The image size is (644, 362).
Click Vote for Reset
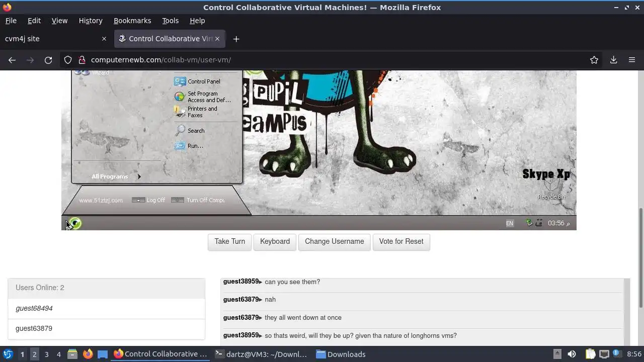coord(401,242)
